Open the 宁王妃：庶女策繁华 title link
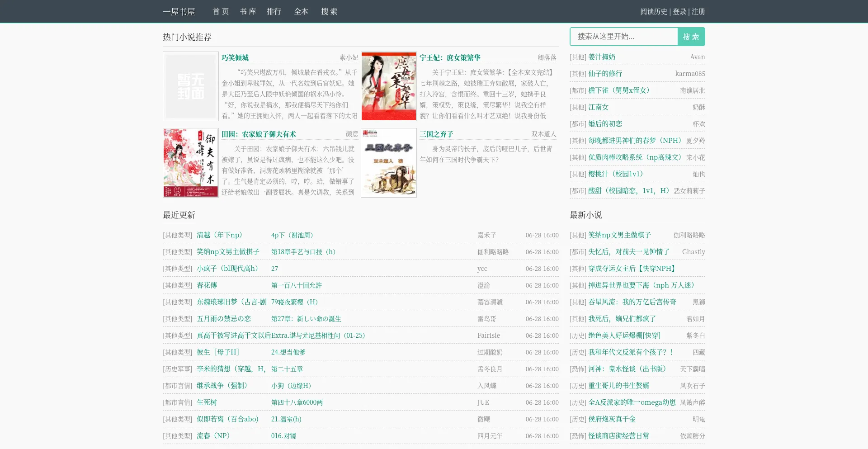868x449 pixels. pyautogui.click(x=450, y=57)
